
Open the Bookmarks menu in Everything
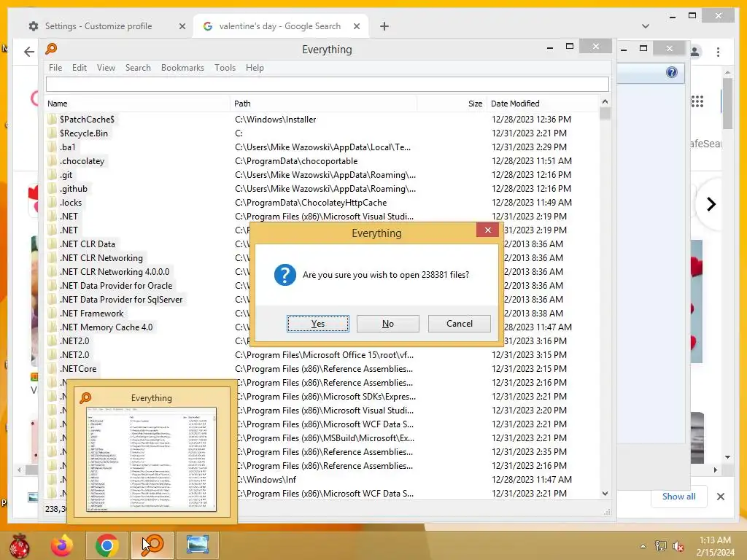[x=182, y=68]
